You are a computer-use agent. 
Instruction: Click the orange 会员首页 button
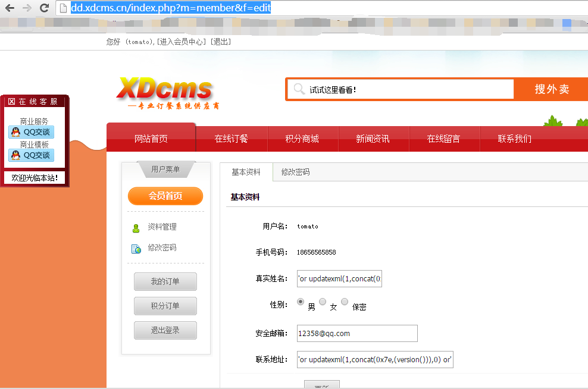coord(165,196)
